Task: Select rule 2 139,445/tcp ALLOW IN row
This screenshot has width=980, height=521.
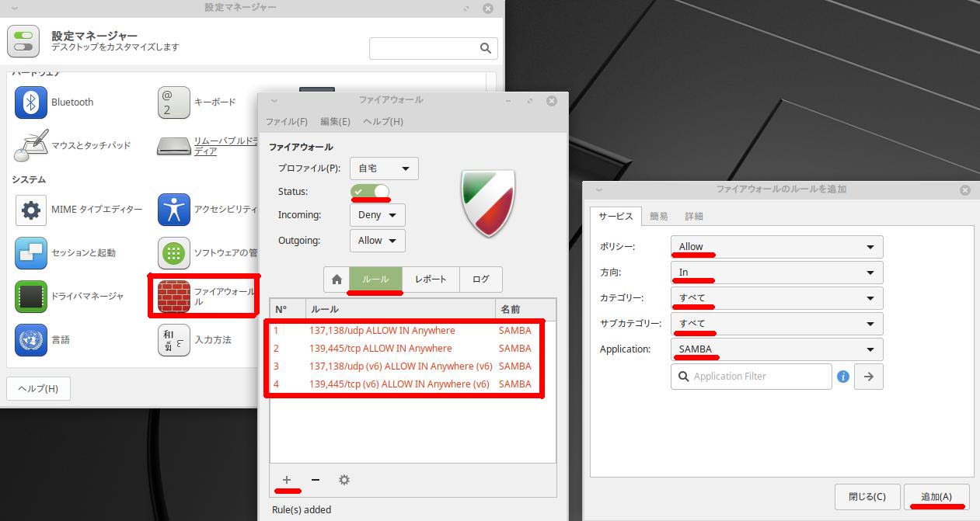Action: click(x=381, y=349)
